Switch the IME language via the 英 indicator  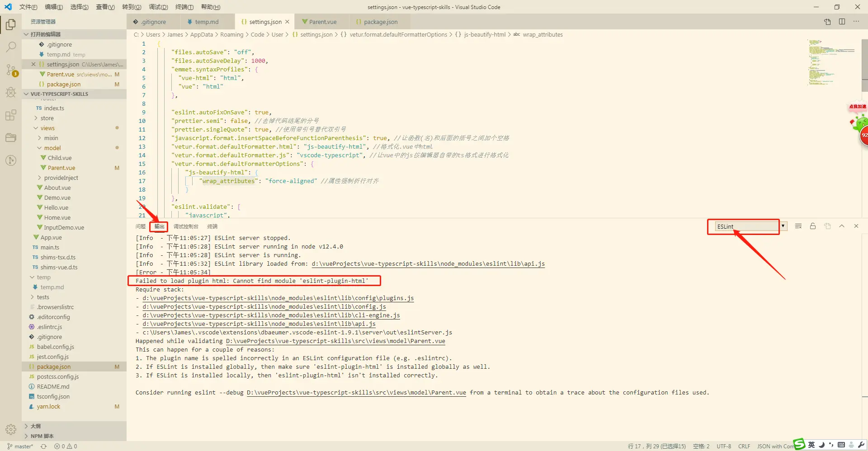811,445
